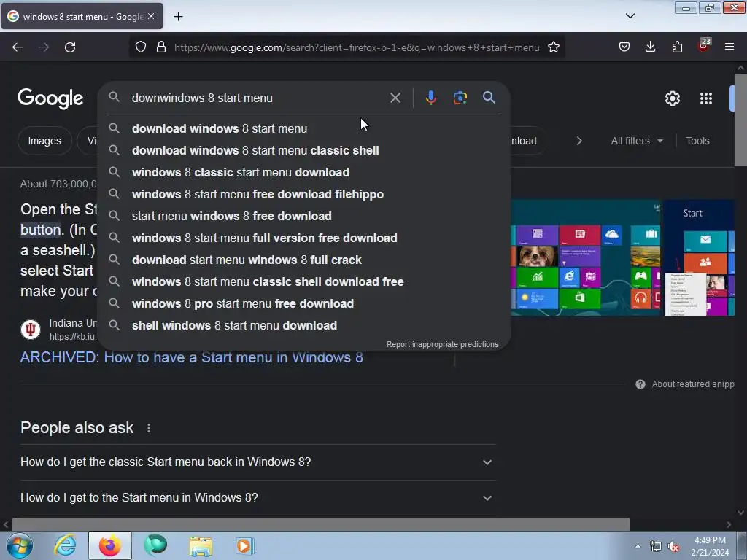Launch Internet Explorer from taskbar

(65, 545)
